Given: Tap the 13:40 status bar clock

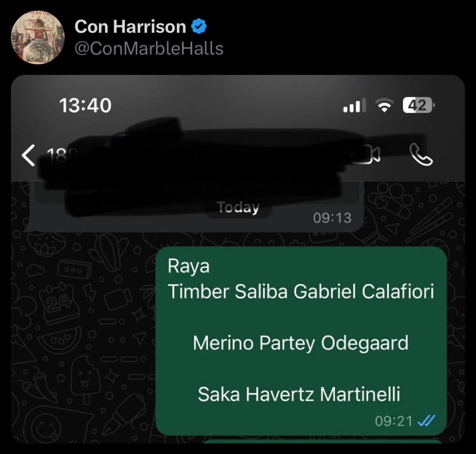Looking at the screenshot, I should tap(85, 105).
